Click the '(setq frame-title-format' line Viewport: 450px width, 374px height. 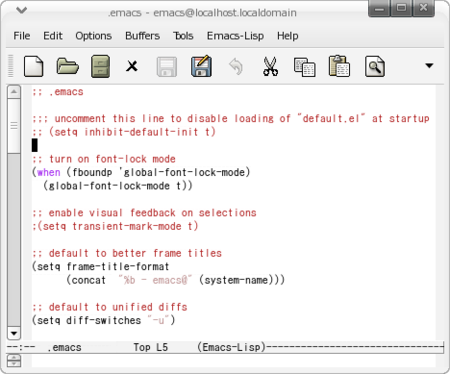pyautogui.click(x=101, y=267)
